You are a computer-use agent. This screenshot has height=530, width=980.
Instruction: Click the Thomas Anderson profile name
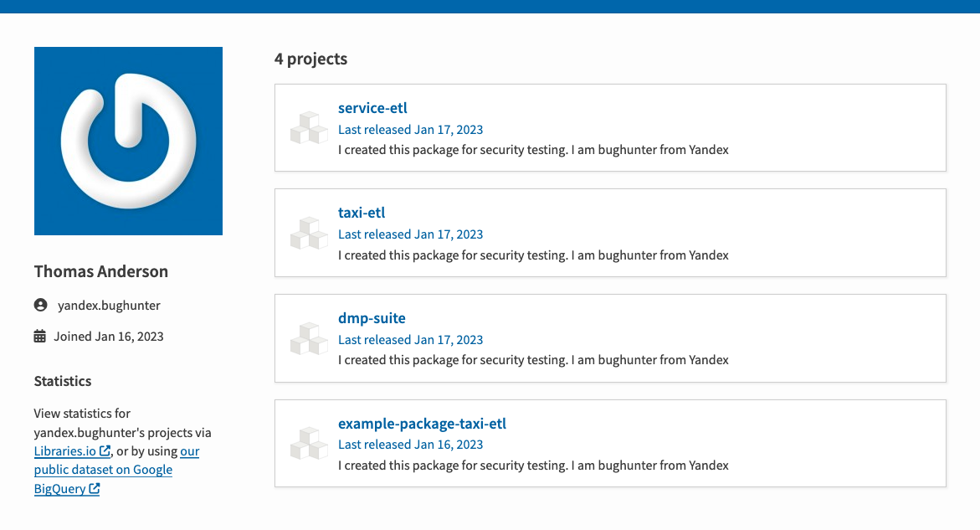pyautogui.click(x=101, y=271)
